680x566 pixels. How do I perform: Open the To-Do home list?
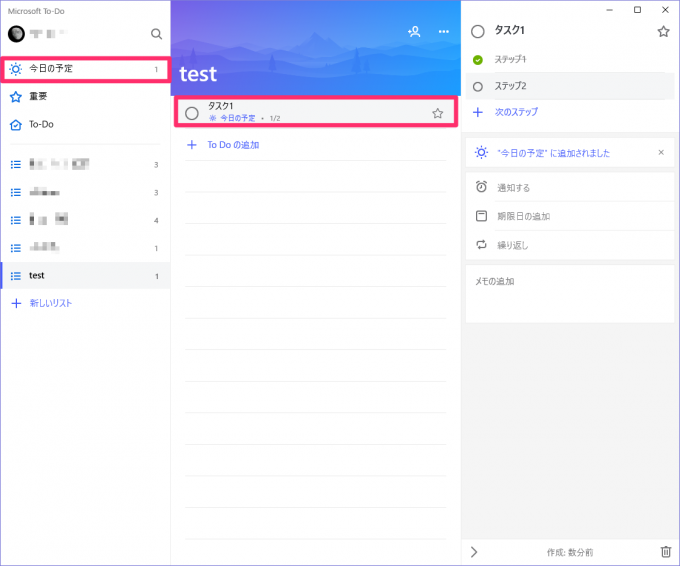[x=85, y=124]
